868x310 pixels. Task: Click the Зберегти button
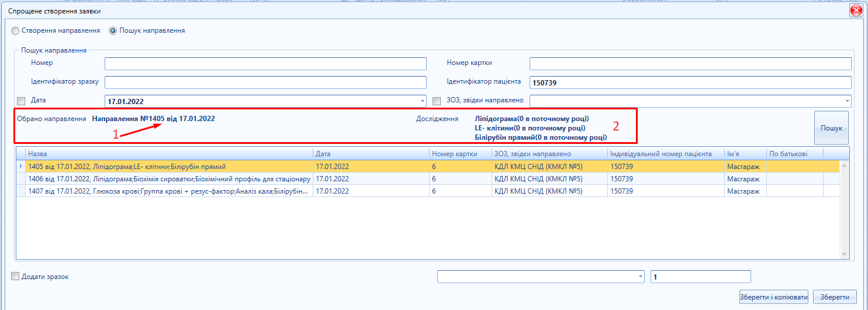tap(835, 297)
